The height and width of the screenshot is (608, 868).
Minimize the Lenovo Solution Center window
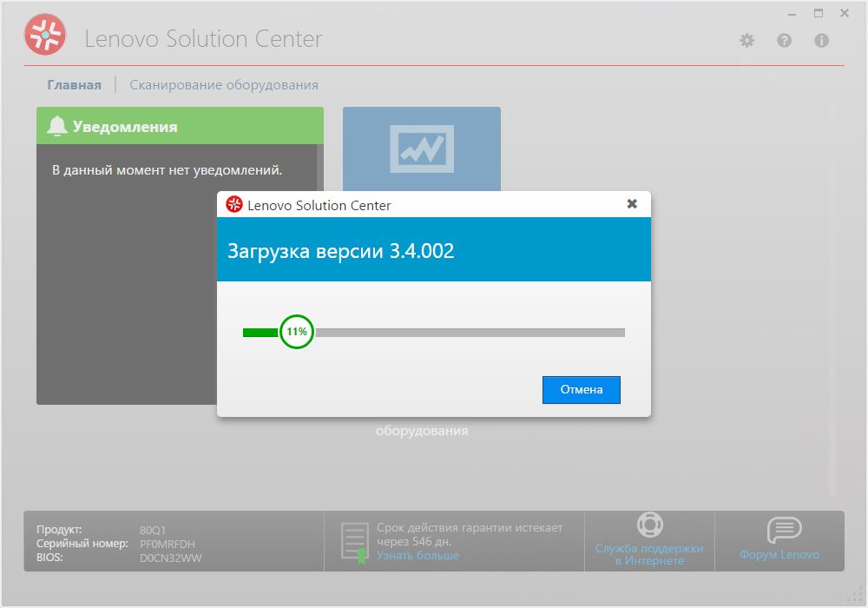(792, 14)
